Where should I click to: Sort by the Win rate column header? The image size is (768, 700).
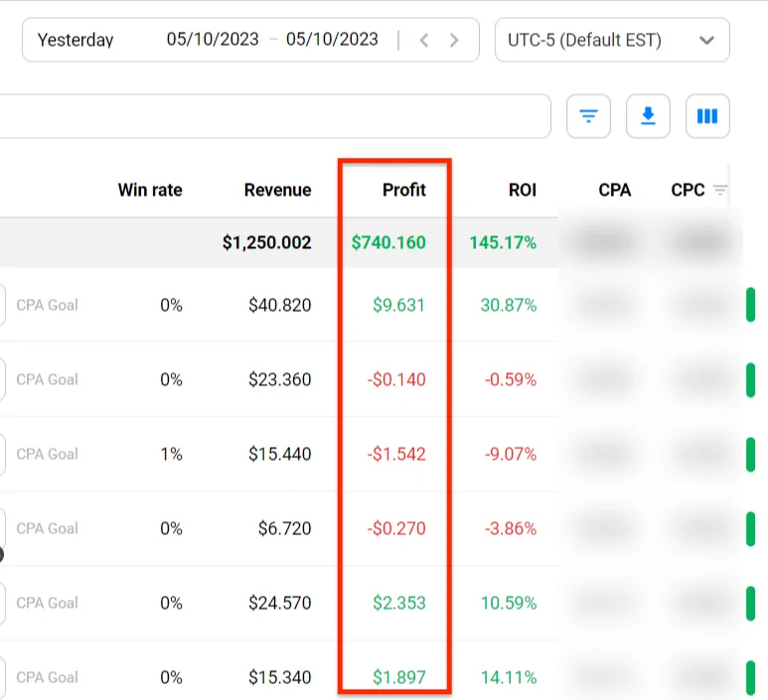pos(150,190)
